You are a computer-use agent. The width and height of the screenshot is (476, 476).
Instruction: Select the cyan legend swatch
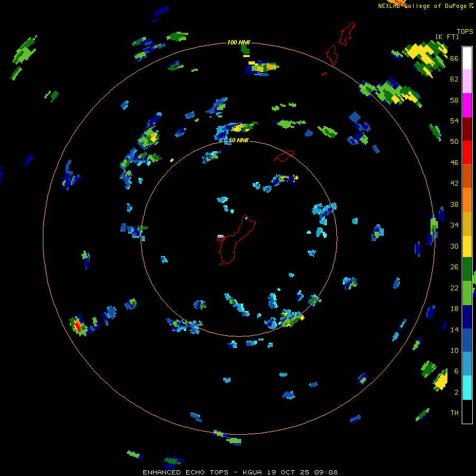pos(467,388)
